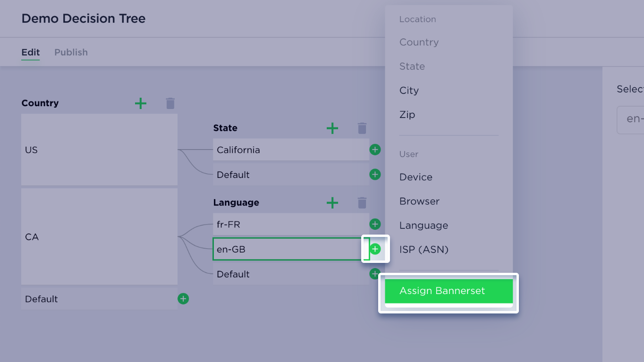
Task: Add a new Country value with plus icon
Action: pos(141,103)
